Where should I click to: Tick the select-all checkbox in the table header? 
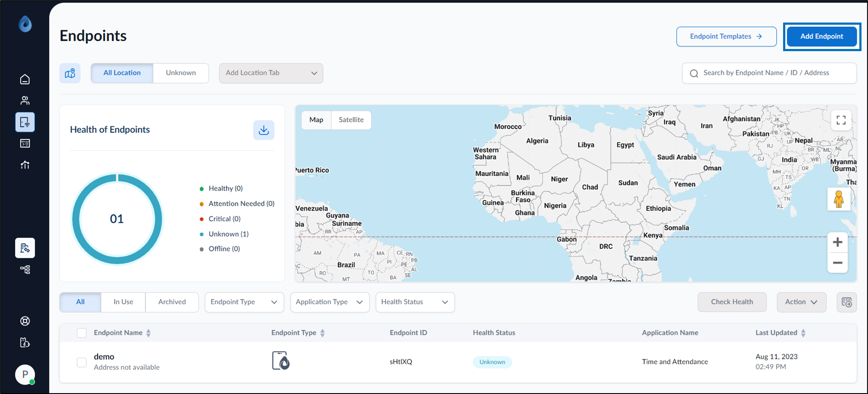pos(81,333)
